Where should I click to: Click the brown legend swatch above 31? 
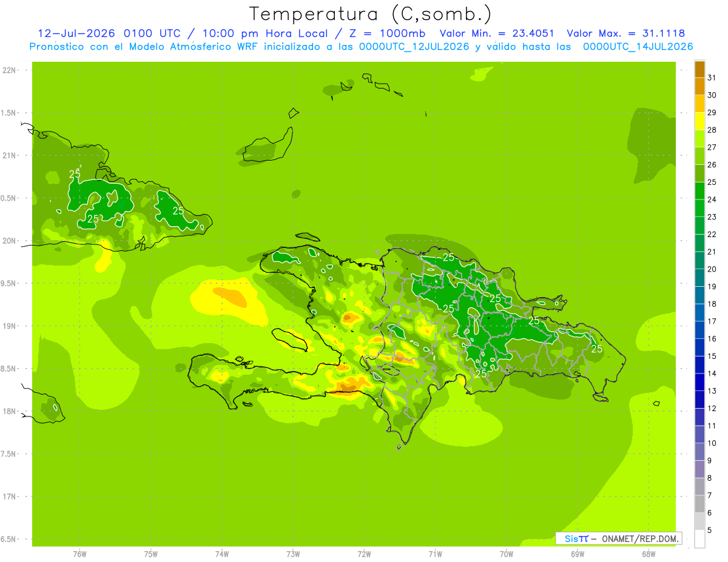click(x=699, y=69)
